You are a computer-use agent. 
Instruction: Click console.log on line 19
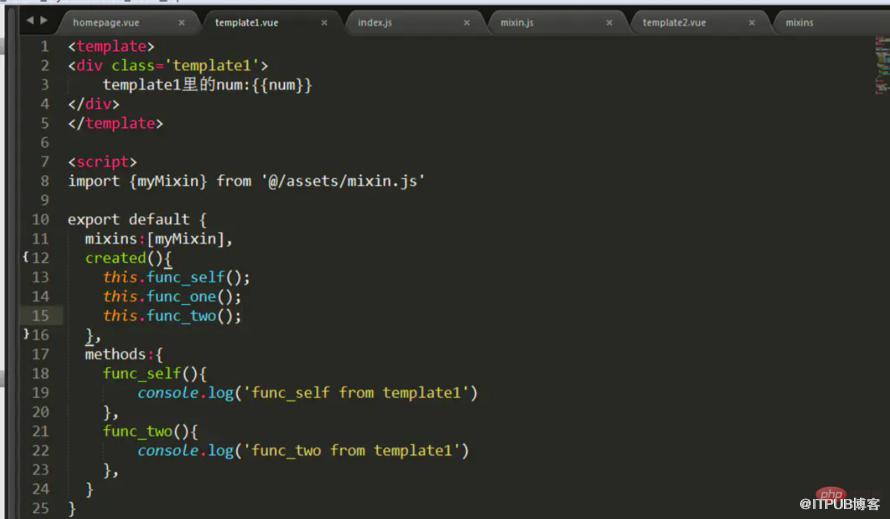[186, 393]
